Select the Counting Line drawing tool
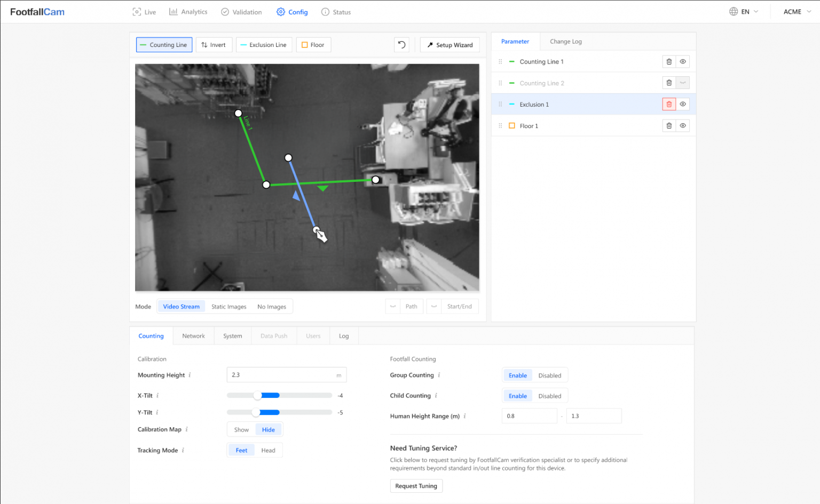Screen dimensions: 820x504 tap(164, 45)
